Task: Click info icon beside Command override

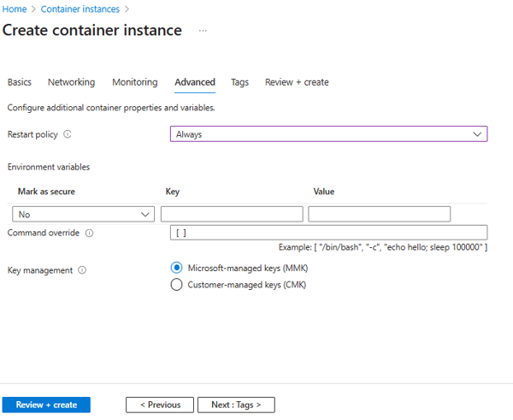Action: 89,233
